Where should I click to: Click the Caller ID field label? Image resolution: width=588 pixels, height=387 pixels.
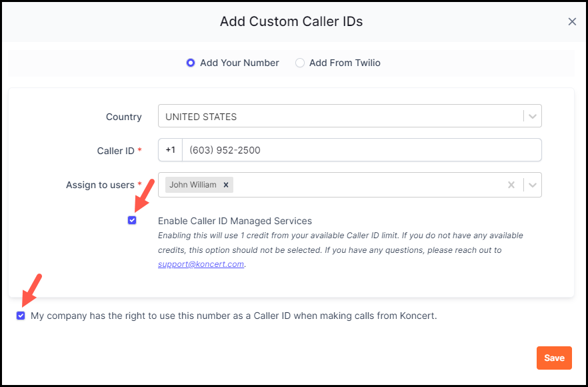115,151
